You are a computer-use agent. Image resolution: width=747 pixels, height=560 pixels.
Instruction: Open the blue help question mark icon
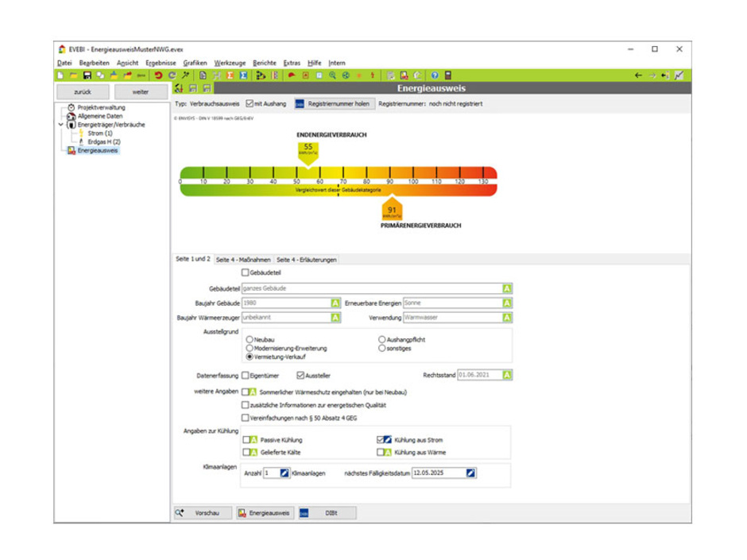[435, 75]
